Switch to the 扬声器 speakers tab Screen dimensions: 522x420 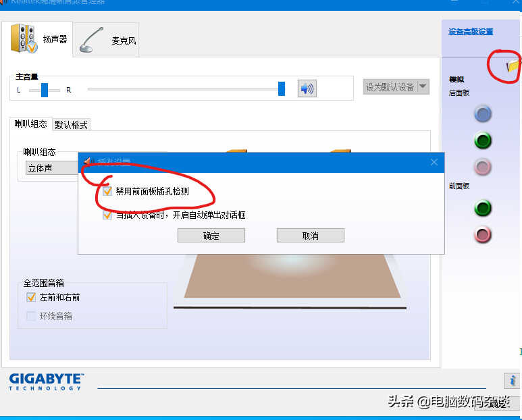click(x=38, y=39)
